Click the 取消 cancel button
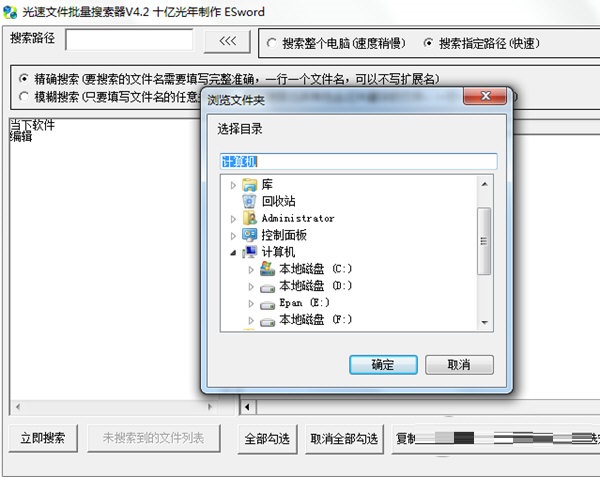Screen dimensions: 600x477 coord(459,365)
